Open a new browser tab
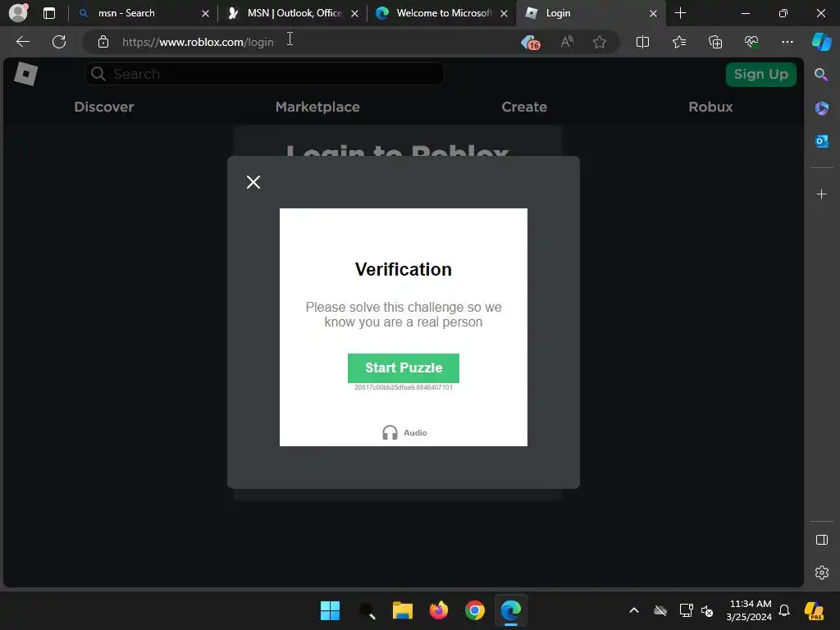This screenshot has height=630, width=840. click(x=680, y=13)
